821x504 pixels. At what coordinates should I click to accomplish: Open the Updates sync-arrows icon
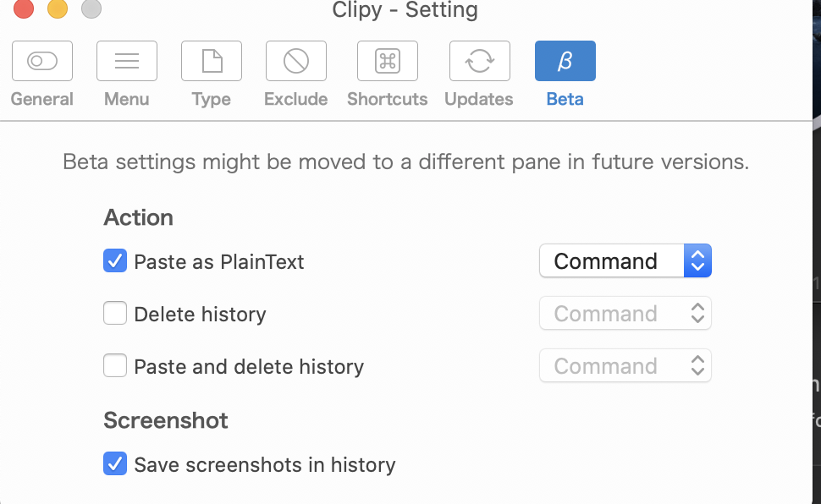coord(479,61)
